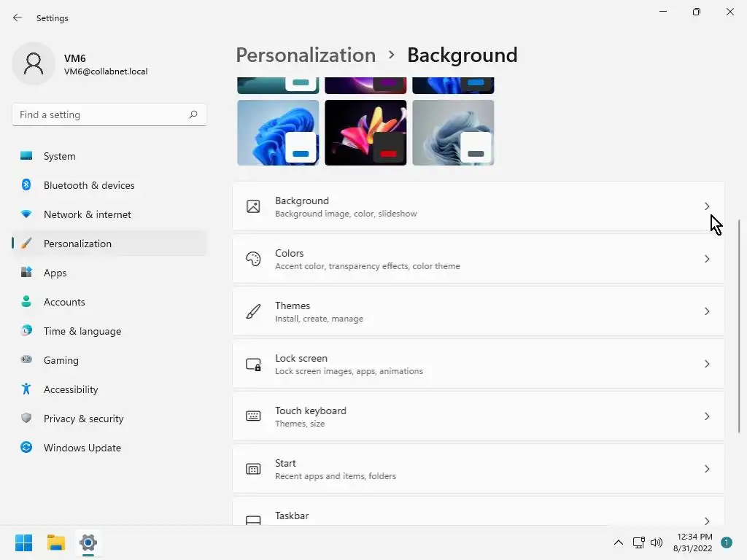
Task: Select Bluetooth & devices in sidebar
Action: tap(89, 185)
